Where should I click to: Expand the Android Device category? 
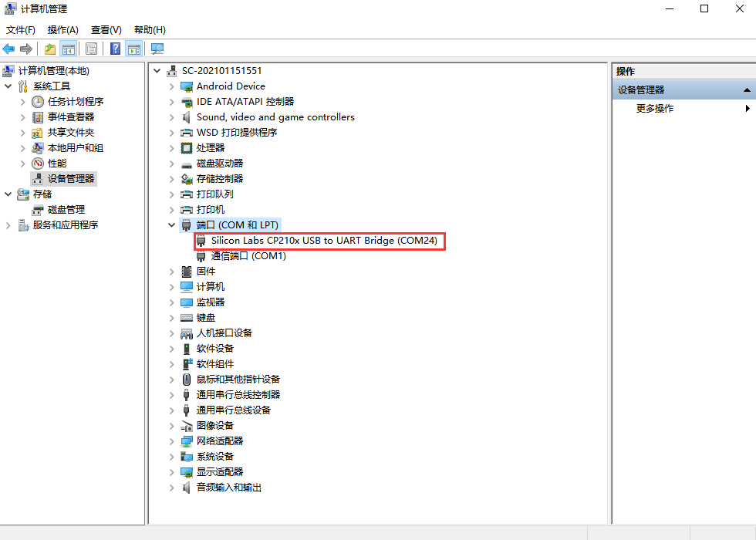click(x=171, y=86)
